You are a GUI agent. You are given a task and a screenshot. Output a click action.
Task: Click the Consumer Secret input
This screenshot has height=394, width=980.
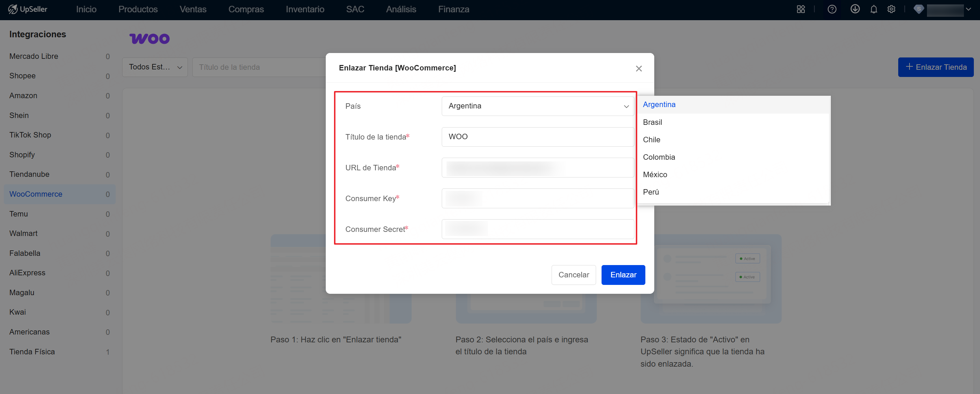[x=538, y=229]
